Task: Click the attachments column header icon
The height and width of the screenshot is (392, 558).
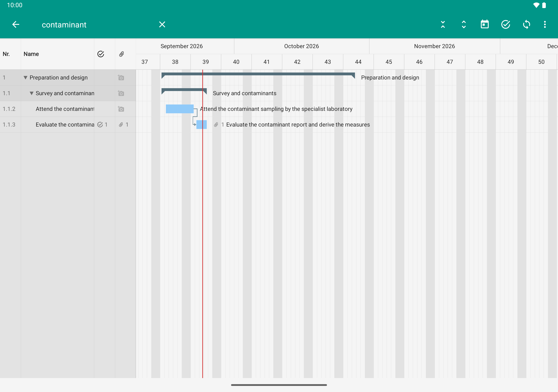Action: (121, 54)
